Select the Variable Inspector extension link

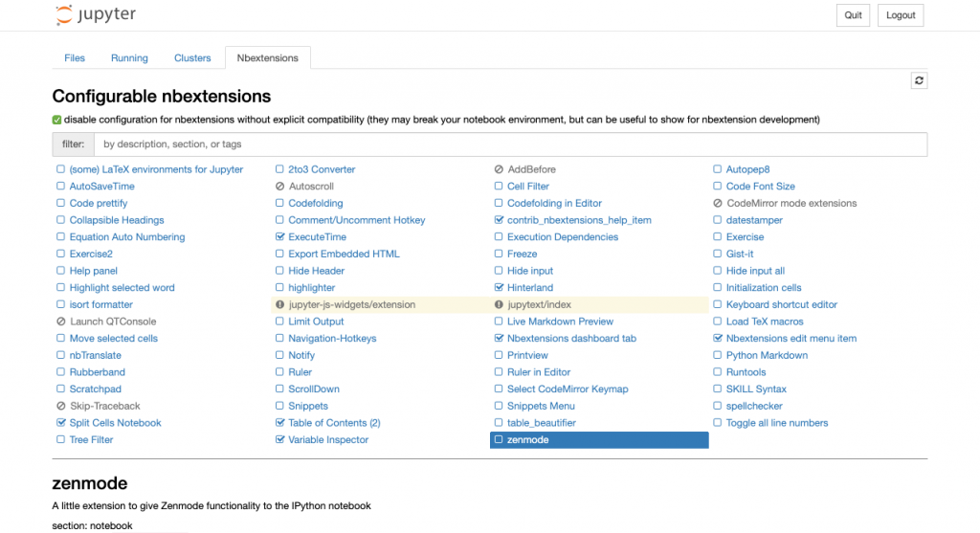328,440
